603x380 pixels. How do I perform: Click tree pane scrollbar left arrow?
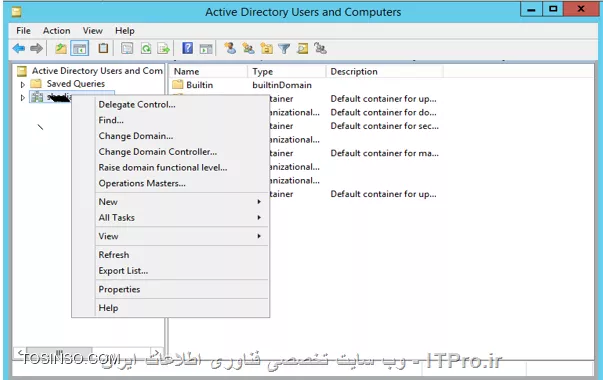20,352
